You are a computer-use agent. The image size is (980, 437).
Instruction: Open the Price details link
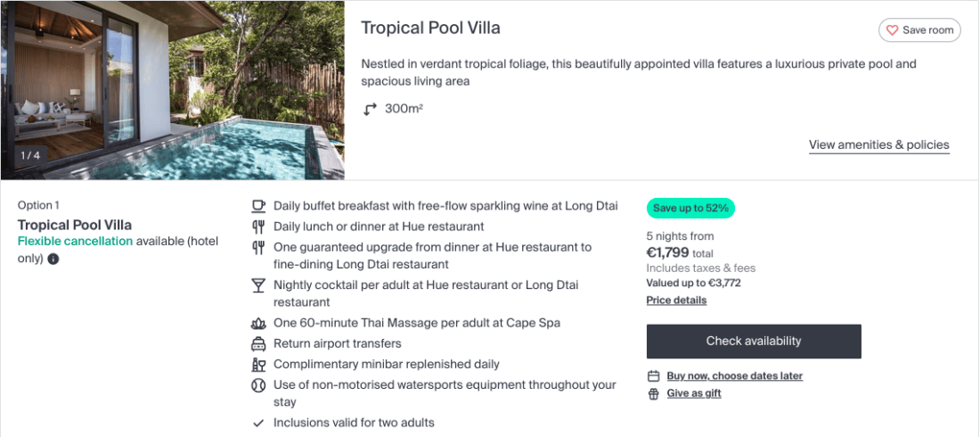pos(676,301)
